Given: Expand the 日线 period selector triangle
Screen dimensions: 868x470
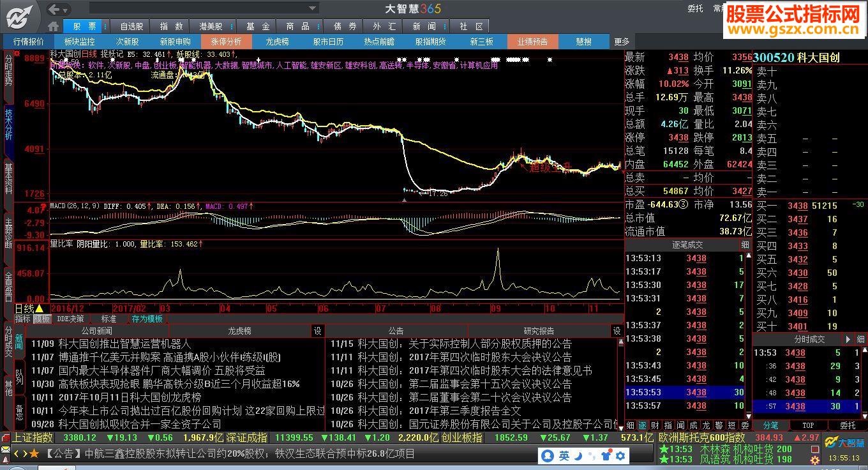Looking at the screenshot, I should coord(40,308).
